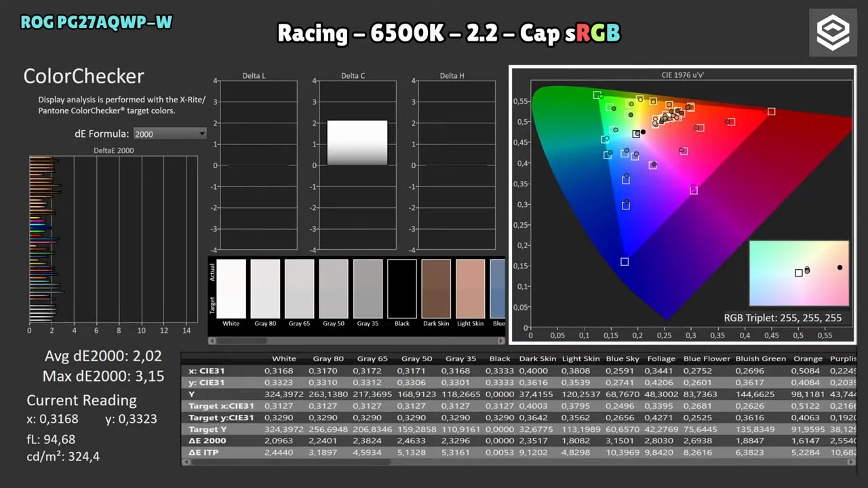The width and height of the screenshot is (868, 488).
Task: Click the 'Current Reading' heading
Action: [x=81, y=400]
